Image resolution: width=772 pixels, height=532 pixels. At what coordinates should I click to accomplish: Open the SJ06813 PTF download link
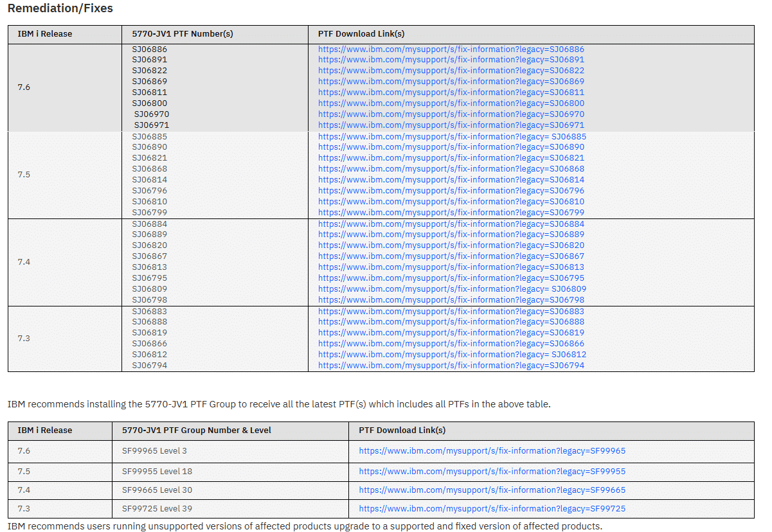pyautogui.click(x=451, y=267)
